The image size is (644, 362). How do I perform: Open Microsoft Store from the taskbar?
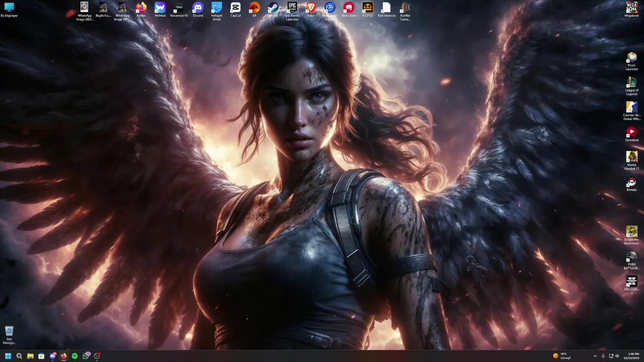[x=41, y=356]
